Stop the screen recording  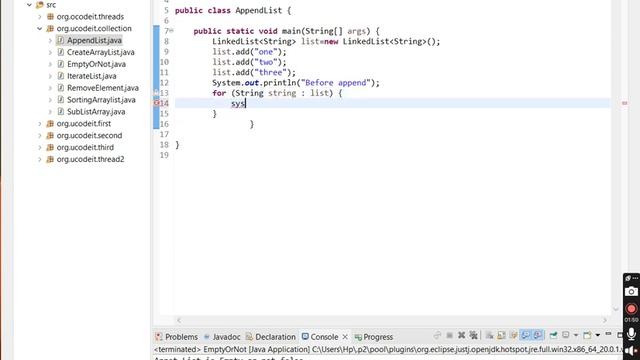tap(631, 309)
